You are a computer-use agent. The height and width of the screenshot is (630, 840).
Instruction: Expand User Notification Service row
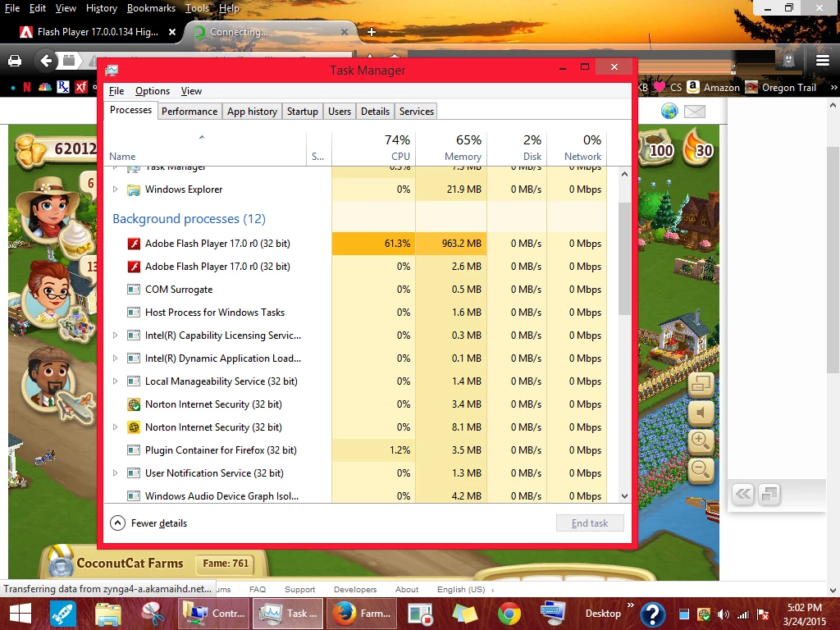click(x=115, y=473)
